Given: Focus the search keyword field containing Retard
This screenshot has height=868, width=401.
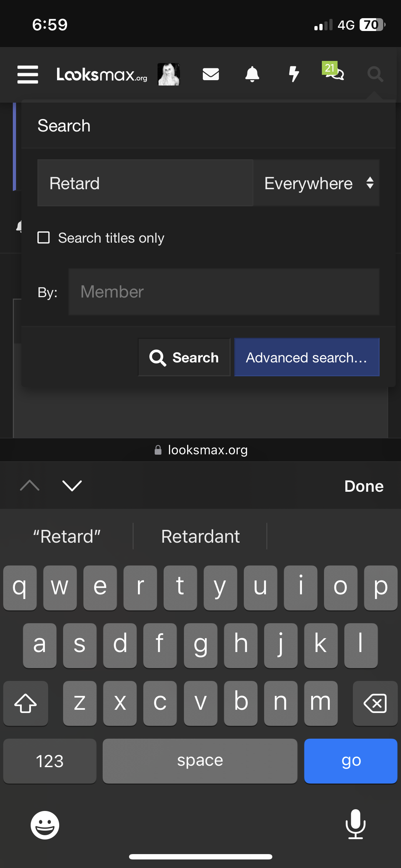Looking at the screenshot, I should click(145, 183).
